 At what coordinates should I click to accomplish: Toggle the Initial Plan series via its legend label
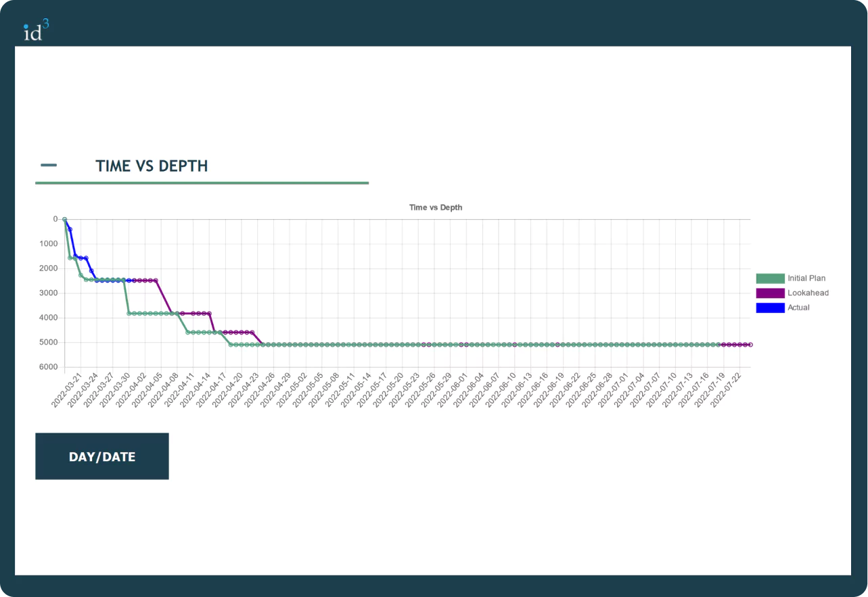(806, 279)
